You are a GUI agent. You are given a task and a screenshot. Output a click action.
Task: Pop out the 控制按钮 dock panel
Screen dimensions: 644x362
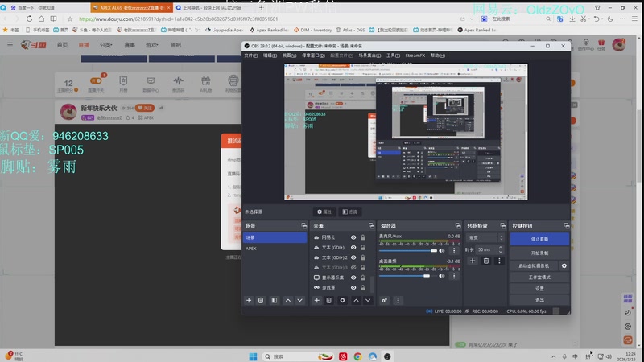(x=567, y=226)
